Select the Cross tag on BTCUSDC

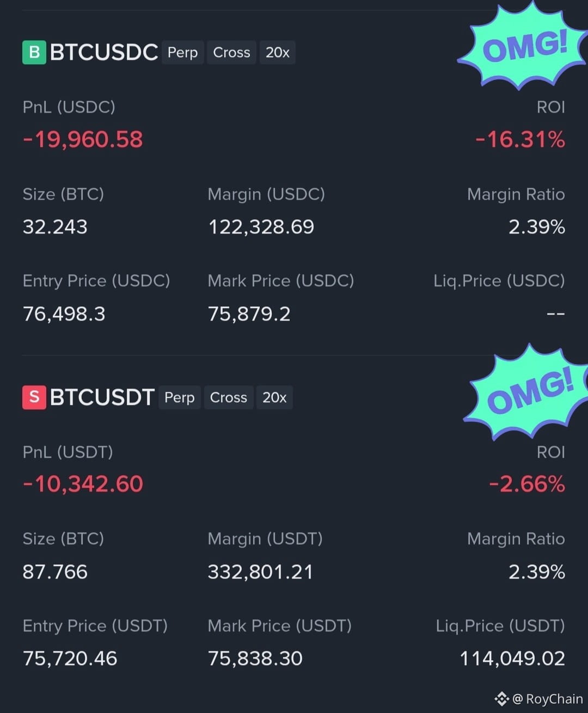point(231,52)
